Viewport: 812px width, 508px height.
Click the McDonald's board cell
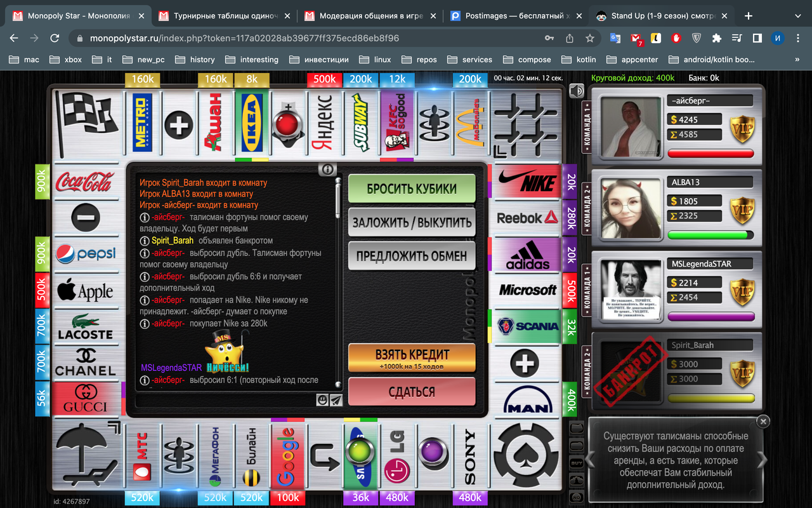pos(470,123)
